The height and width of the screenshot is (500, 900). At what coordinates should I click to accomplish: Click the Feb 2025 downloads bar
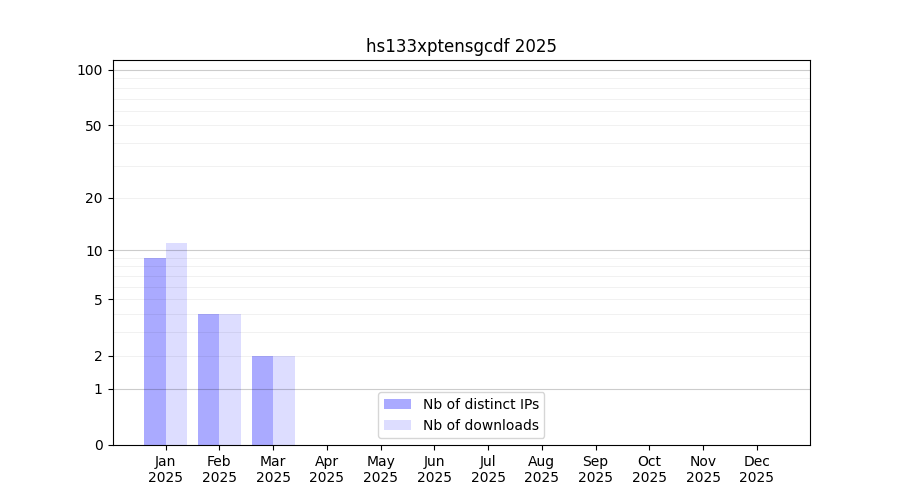230,379
